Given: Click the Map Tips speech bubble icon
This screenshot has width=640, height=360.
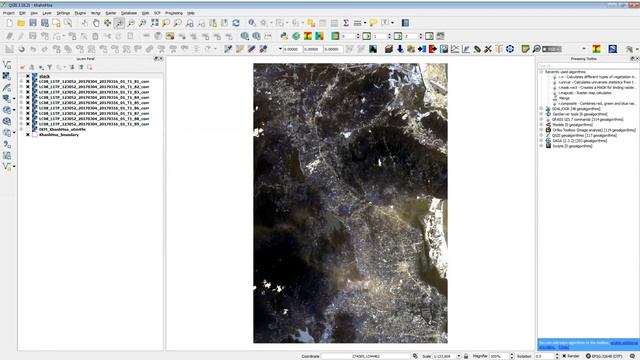Looking at the screenshot, I should (373, 23).
